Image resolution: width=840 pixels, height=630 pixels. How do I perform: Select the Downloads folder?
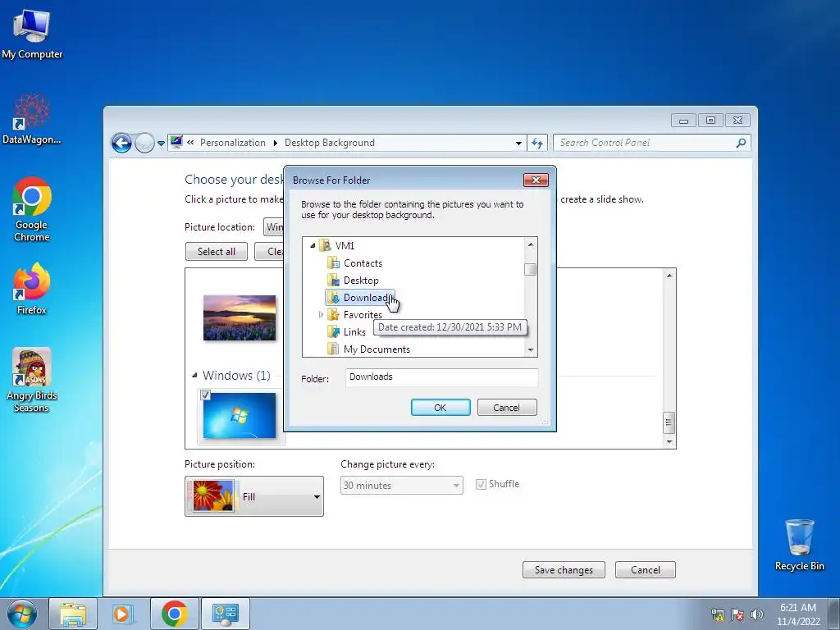pos(360,297)
